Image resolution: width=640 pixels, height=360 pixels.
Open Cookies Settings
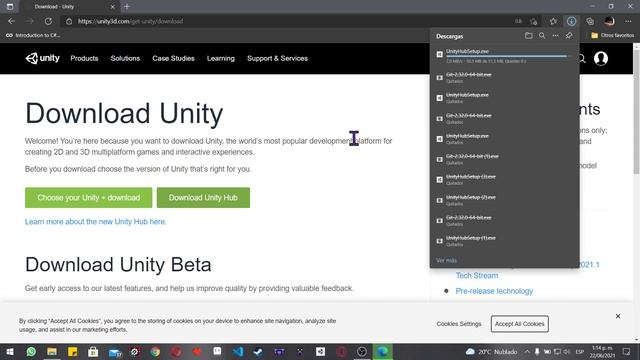click(x=459, y=324)
